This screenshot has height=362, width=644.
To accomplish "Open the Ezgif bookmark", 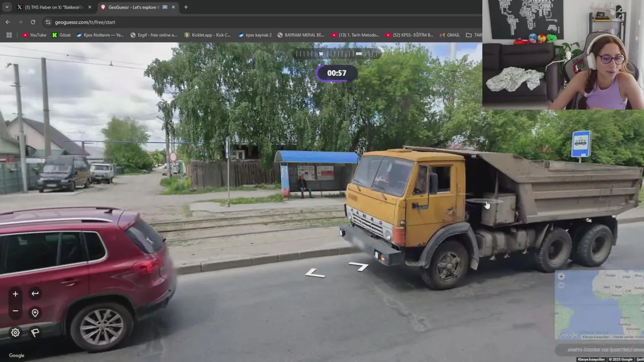I will point(153,35).
